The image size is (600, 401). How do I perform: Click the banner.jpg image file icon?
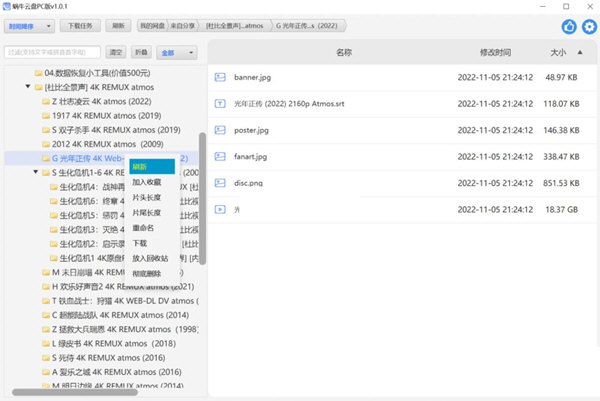221,77
